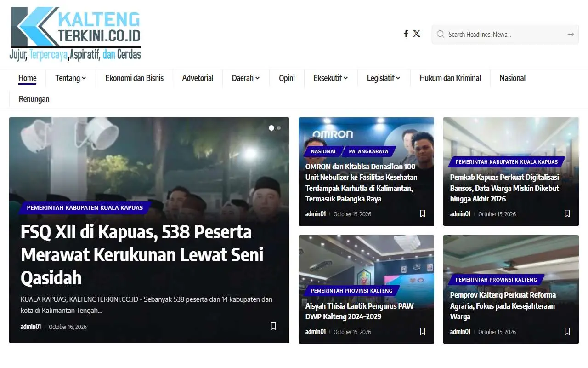The height and width of the screenshot is (368, 588).
Task: Read Pemkab Kapuas Perkuat Digitalisasi Bansos
Action: [504, 188]
